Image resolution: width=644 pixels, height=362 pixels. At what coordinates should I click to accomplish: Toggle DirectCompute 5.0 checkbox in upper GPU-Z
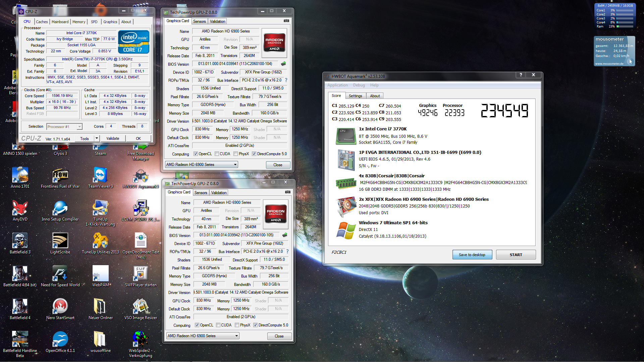(x=254, y=154)
